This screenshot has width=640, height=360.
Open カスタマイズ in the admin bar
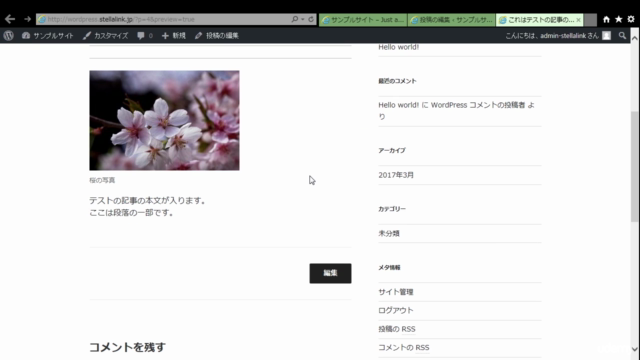[105, 36]
